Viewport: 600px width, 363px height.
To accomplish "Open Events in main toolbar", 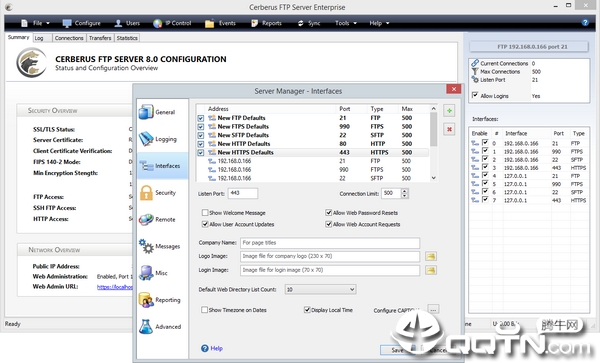I will 220,23.
